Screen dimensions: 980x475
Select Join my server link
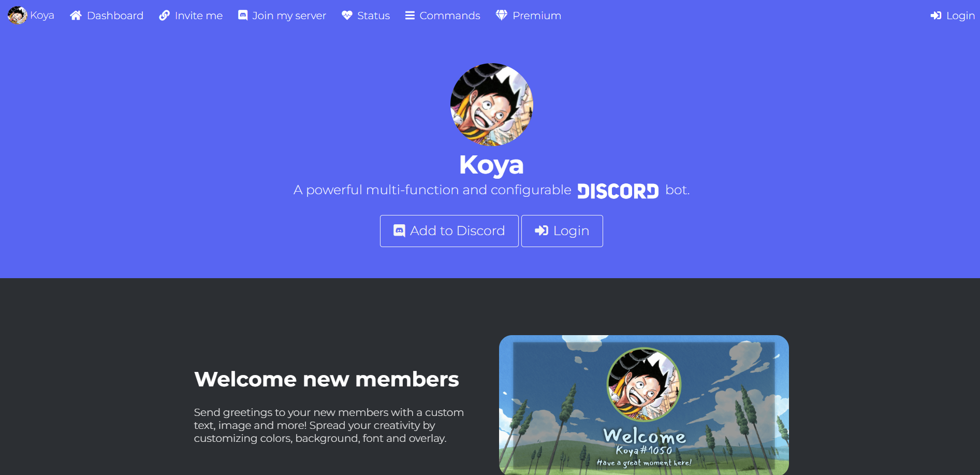click(282, 16)
